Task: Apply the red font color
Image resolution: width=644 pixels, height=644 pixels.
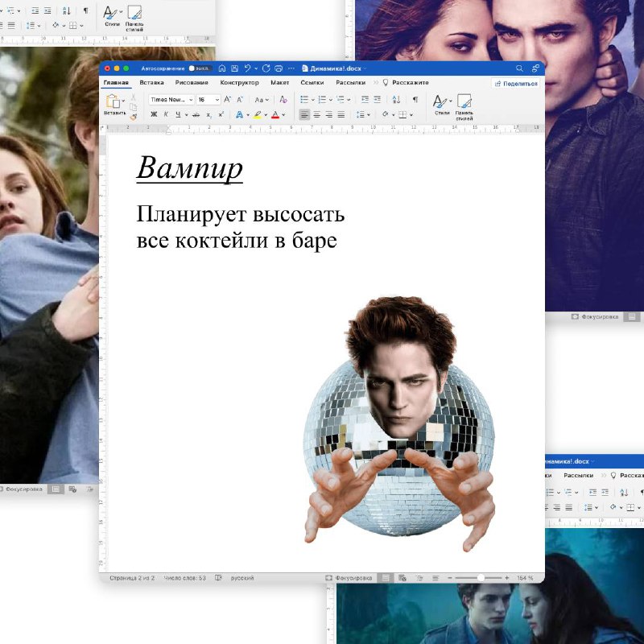Action: tap(275, 115)
